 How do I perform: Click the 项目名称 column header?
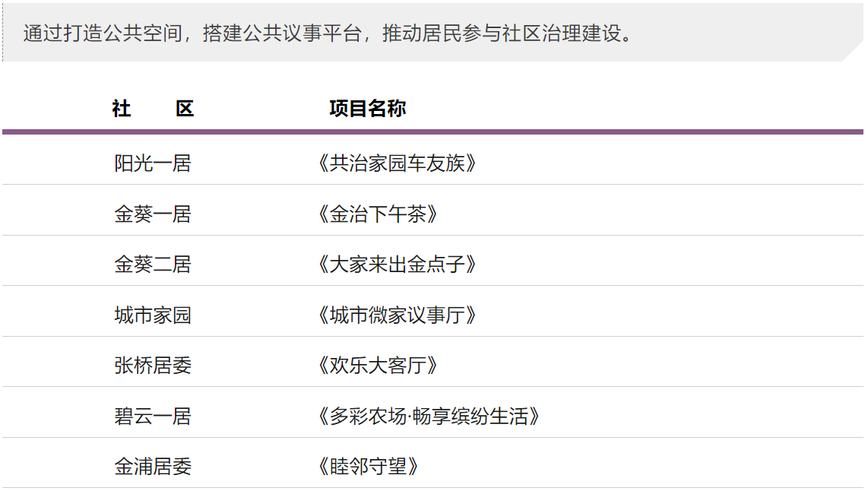368,108
